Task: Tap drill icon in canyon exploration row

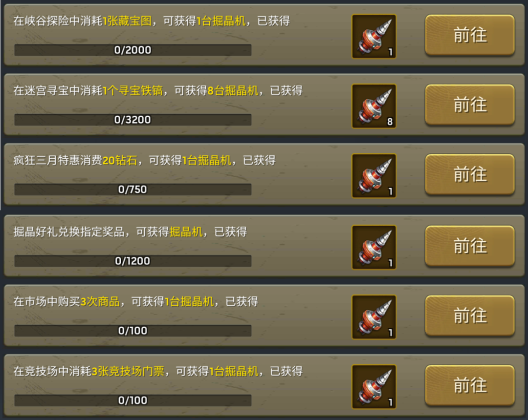Action: pos(374,36)
